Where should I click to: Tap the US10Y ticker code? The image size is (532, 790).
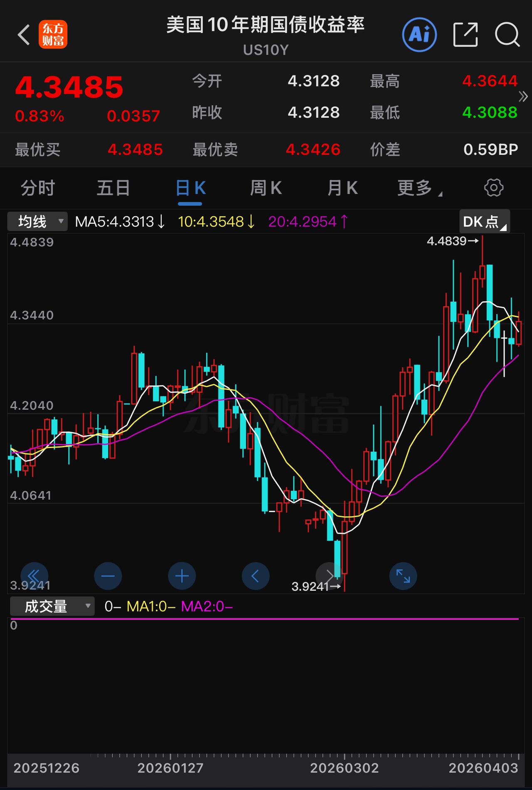266,50
